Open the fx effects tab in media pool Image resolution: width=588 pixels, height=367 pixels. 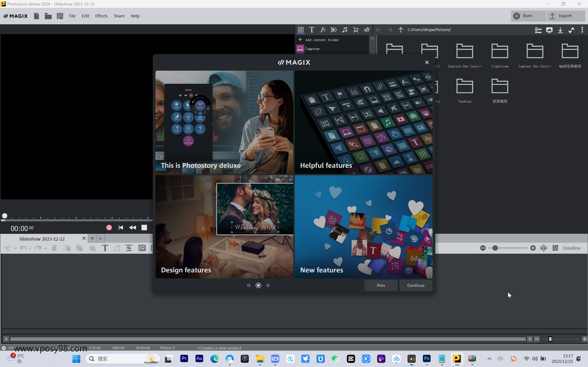point(323,30)
